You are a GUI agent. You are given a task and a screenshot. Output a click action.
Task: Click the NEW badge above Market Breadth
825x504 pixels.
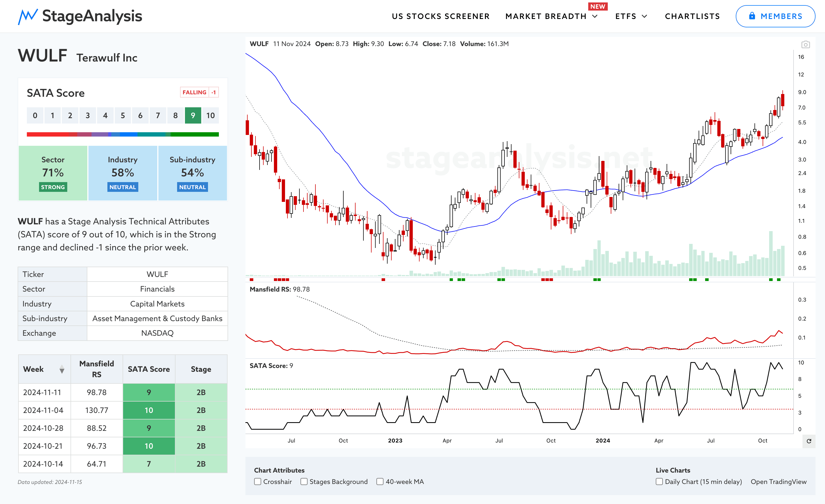pyautogui.click(x=598, y=6)
